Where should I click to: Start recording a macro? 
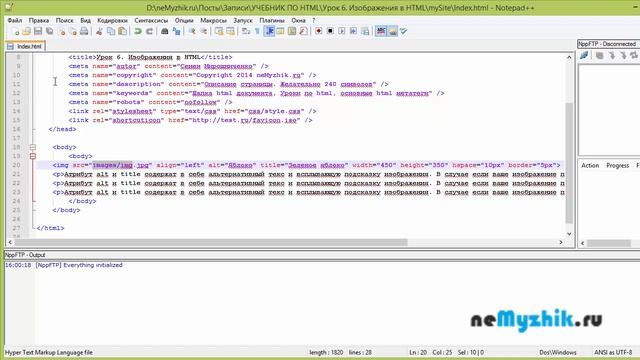pyautogui.click(x=318, y=31)
